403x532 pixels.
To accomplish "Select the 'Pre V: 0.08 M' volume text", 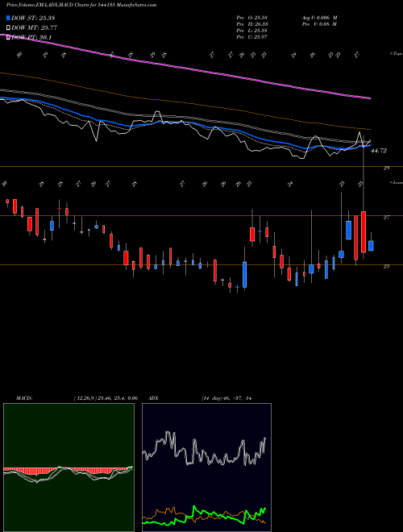I will [319, 24].
